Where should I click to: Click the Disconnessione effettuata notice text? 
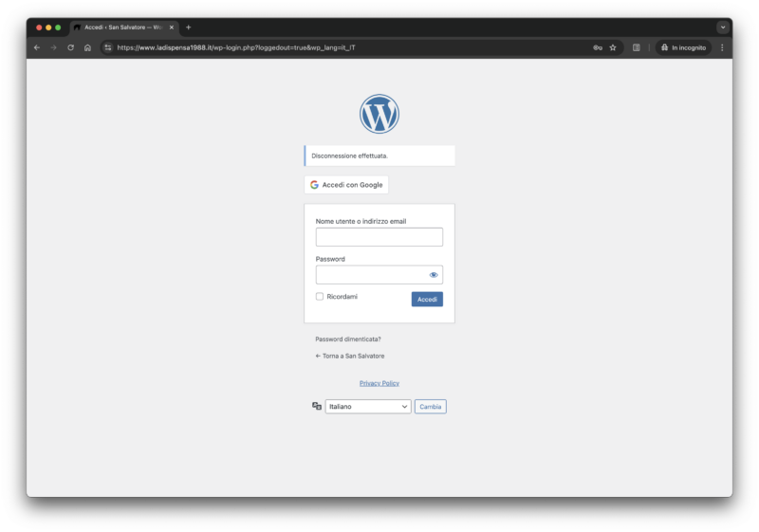click(349, 156)
